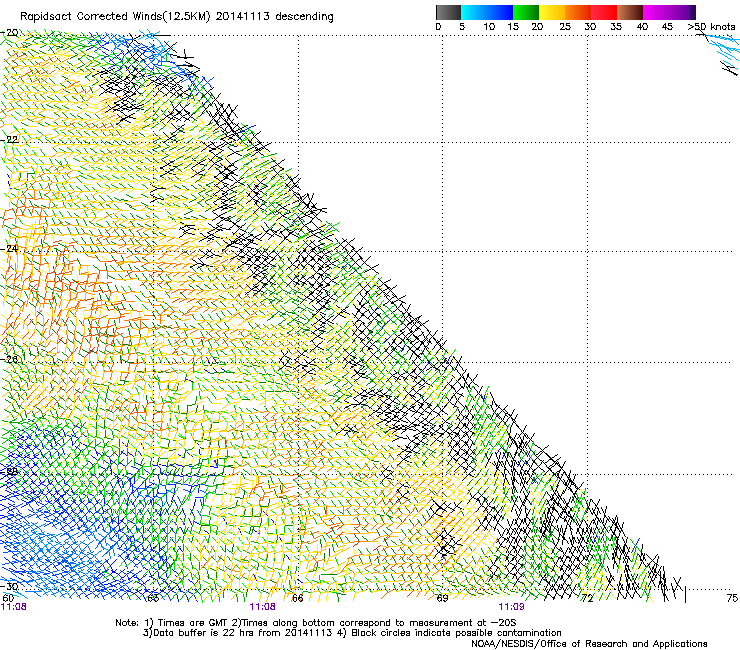Click the '-26' latitude label
The width and height of the screenshot is (740, 650).
10,359
